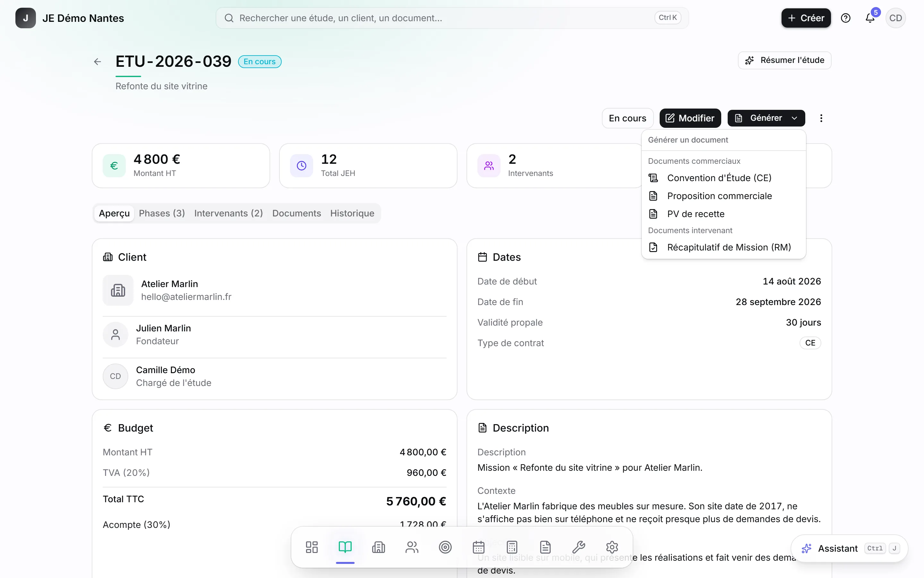The height and width of the screenshot is (578, 924).
Task: Click the 28 septembre 2026 end date
Action: (x=778, y=302)
